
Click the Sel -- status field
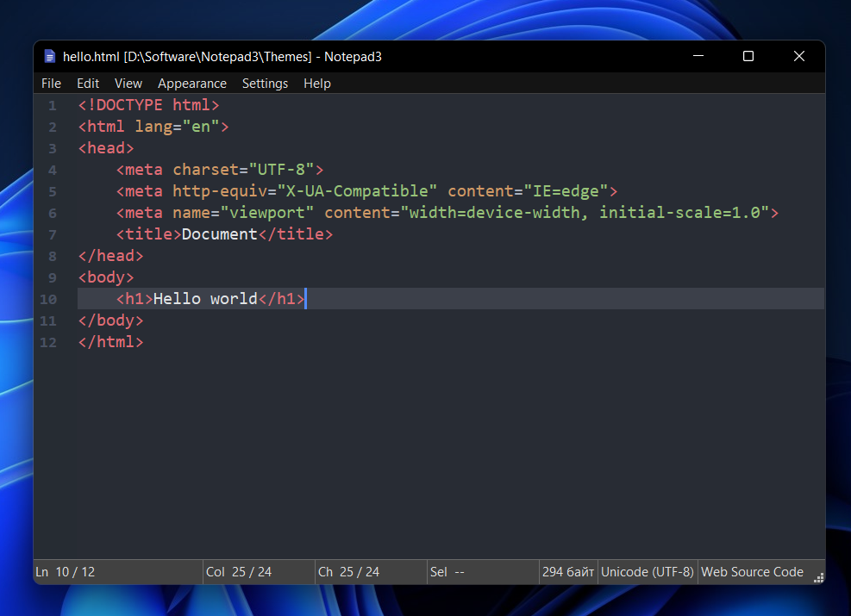point(483,572)
